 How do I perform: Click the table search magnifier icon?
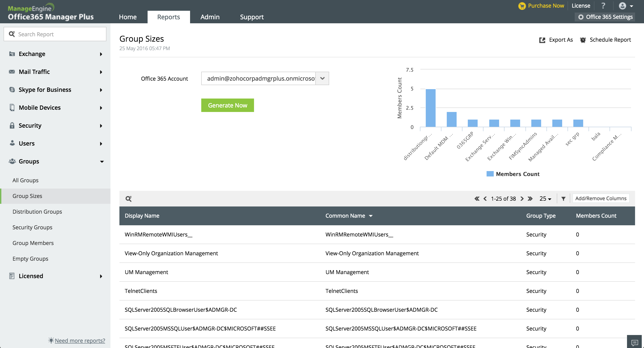(x=129, y=199)
